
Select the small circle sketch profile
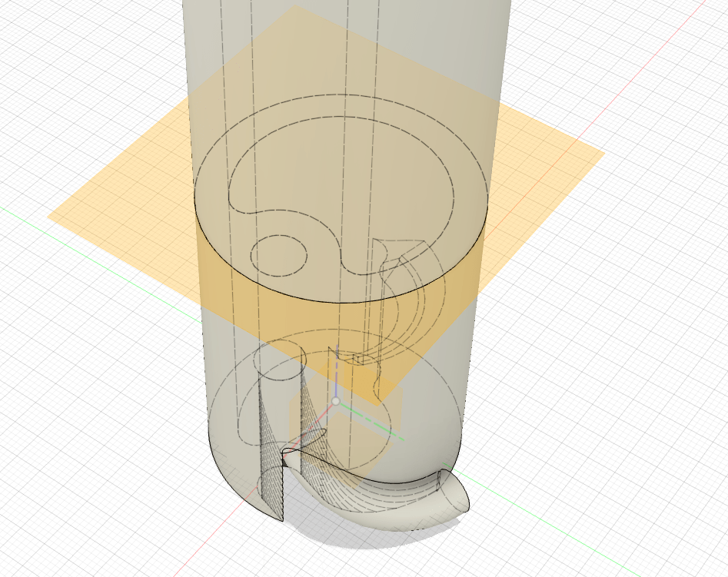[279, 254]
